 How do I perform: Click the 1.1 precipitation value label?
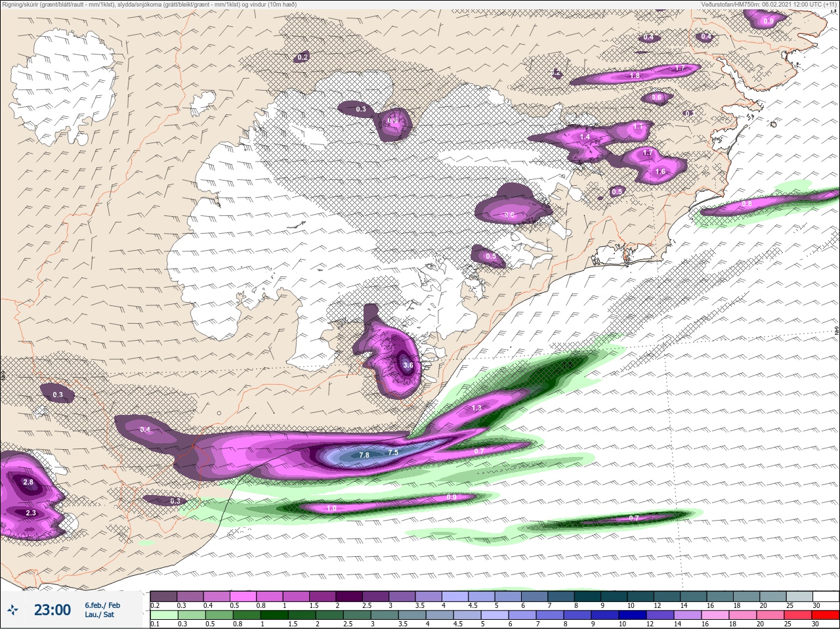638,126
